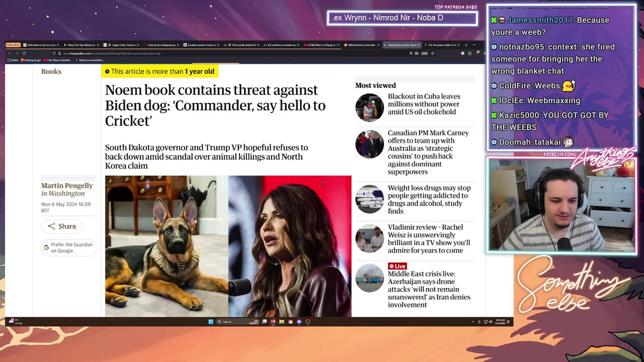Image resolution: width=644 pixels, height=362 pixels.
Task: Open Vladimir review Rachel Weisz article
Action: (429, 239)
